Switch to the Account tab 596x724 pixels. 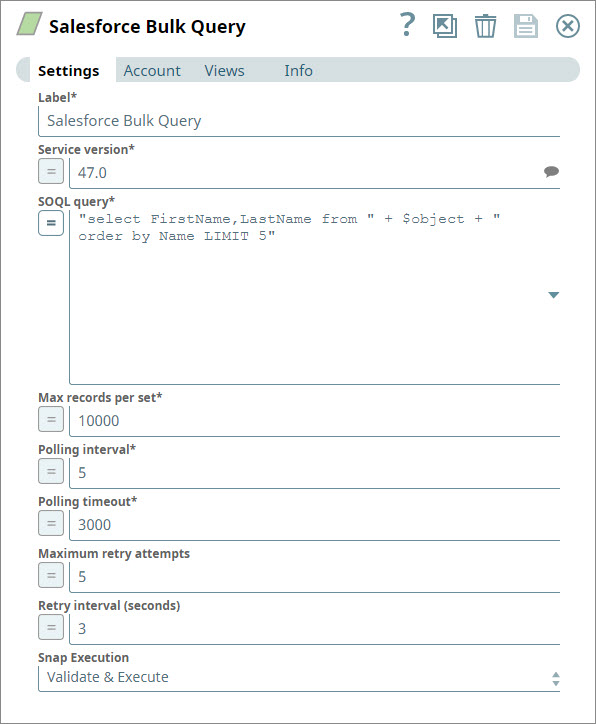[x=152, y=71]
